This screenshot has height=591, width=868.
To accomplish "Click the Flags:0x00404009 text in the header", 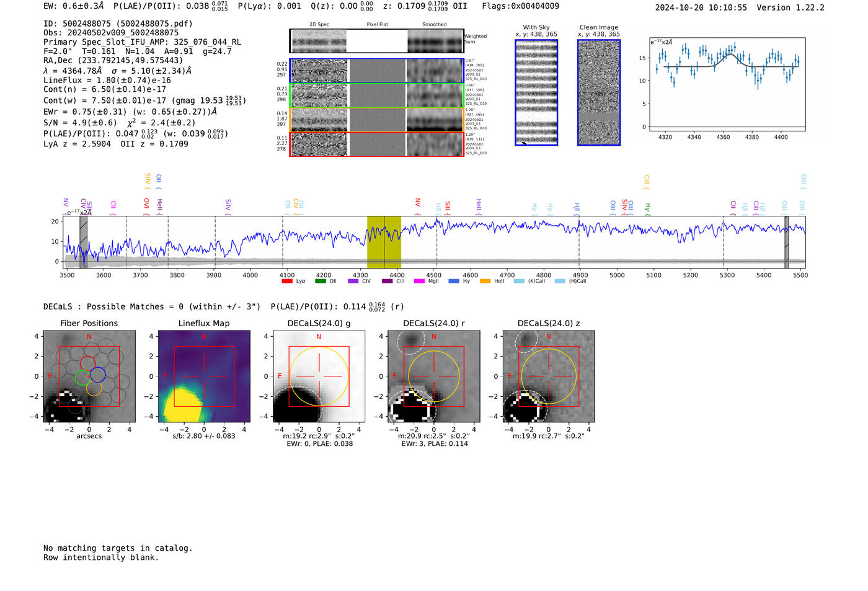I will point(520,6).
